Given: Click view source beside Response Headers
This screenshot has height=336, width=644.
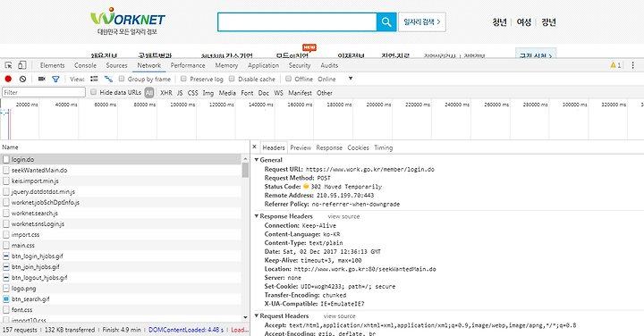Looking at the screenshot, I should pos(343,216).
